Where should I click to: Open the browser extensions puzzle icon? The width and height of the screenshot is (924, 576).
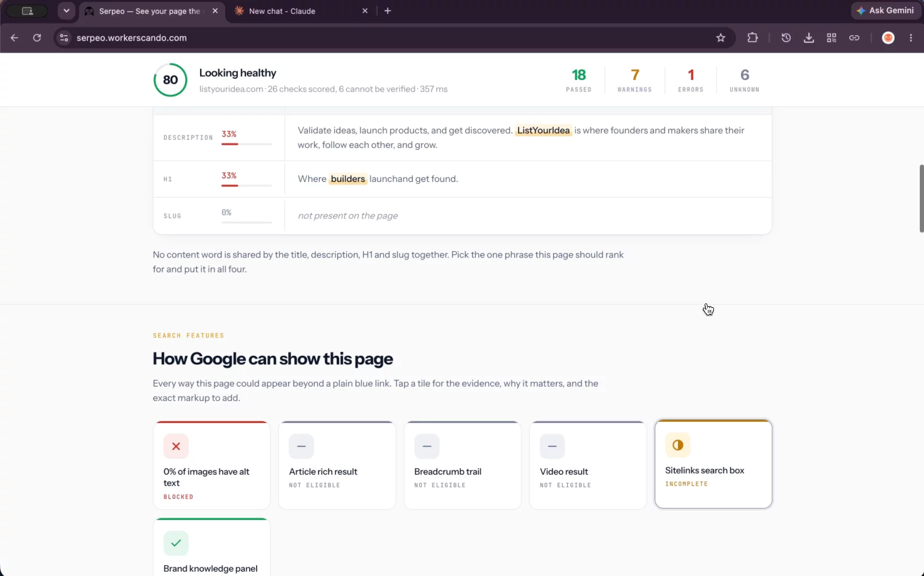pyautogui.click(x=752, y=38)
